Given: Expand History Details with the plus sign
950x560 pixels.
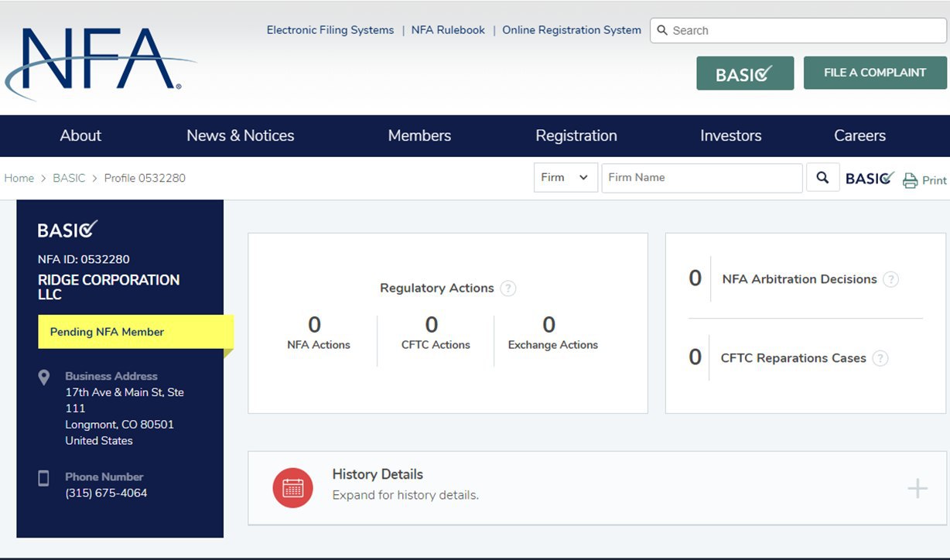Looking at the screenshot, I should [x=917, y=488].
